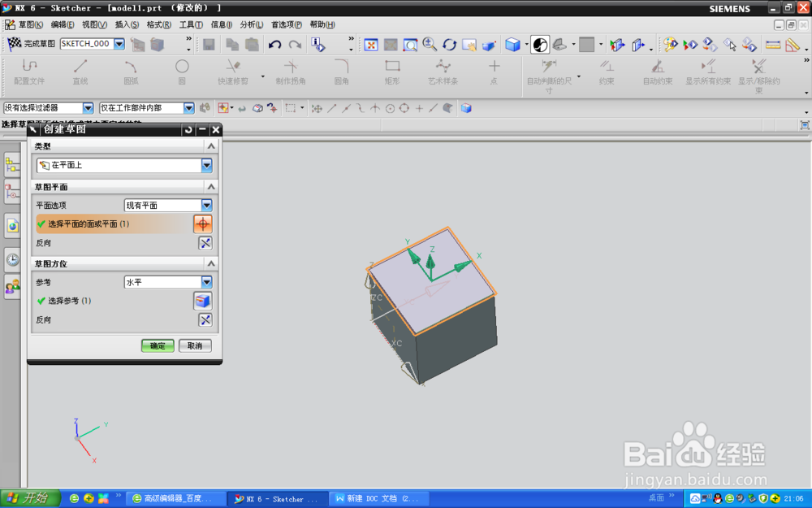Click the select reference cube icon
812x508 pixels.
pos(203,301)
